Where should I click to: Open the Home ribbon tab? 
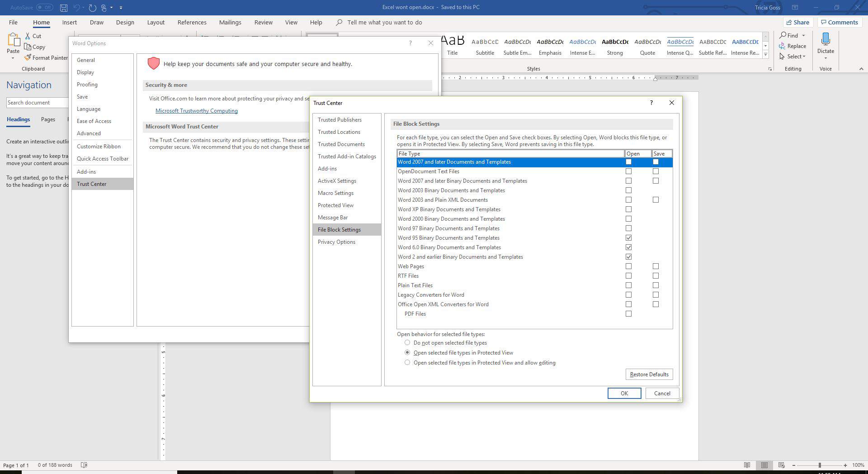[x=41, y=22]
